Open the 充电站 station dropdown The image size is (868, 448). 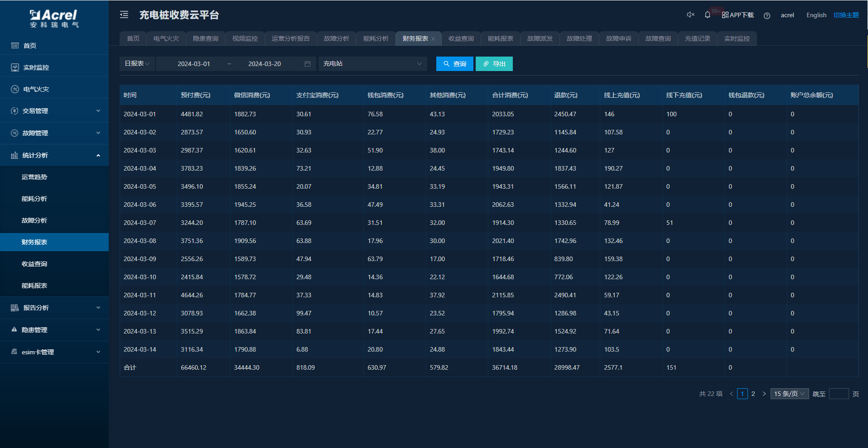pyautogui.click(x=372, y=64)
